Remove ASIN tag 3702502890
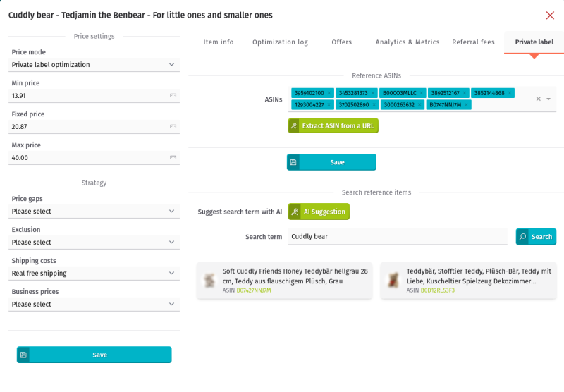 pos(374,105)
